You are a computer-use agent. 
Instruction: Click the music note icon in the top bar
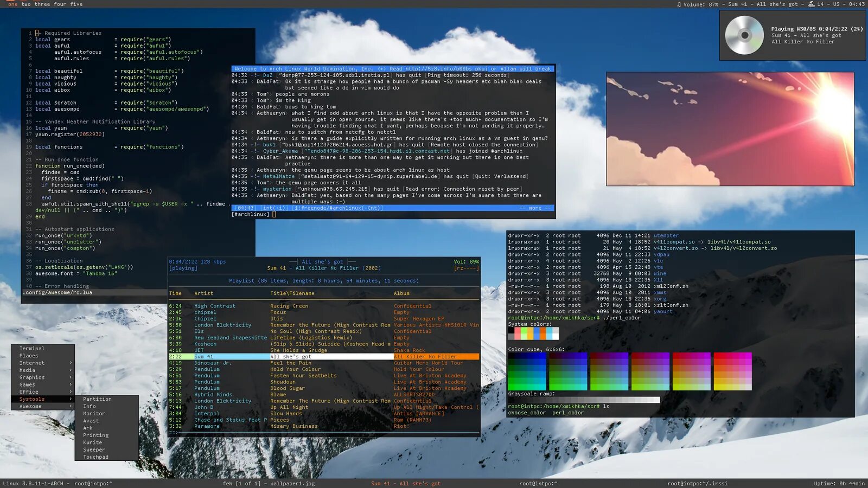pos(679,4)
